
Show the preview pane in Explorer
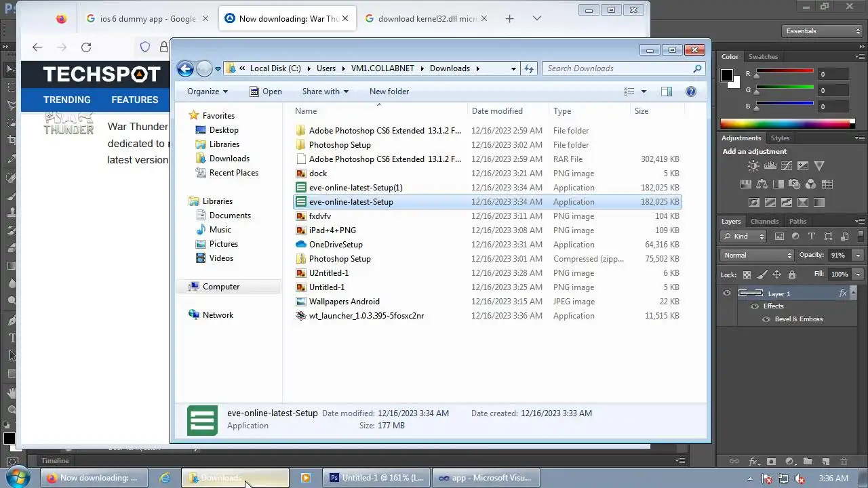[x=666, y=91]
